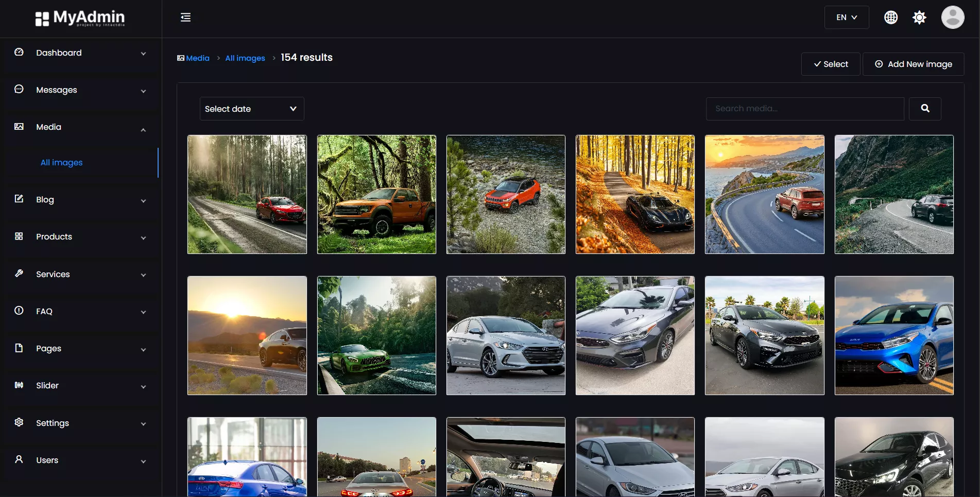Open the Select date dropdown
The width and height of the screenshot is (980, 497).
click(x=251, y=109)
